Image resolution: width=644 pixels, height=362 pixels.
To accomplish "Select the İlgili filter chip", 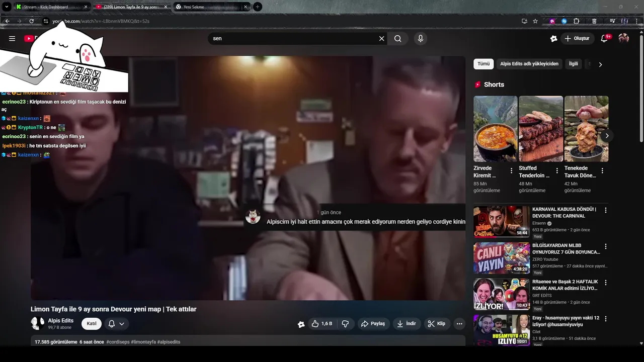I will pyautogui.click(x=574, y=64).
